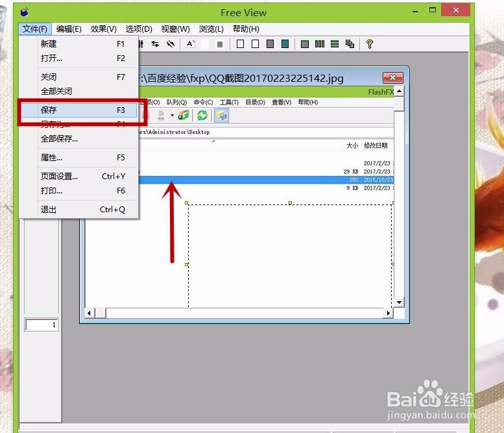Close the QQ截图 jpg document window
The height and width of the screenshot is (433, 504).
[x=393, y=77]
